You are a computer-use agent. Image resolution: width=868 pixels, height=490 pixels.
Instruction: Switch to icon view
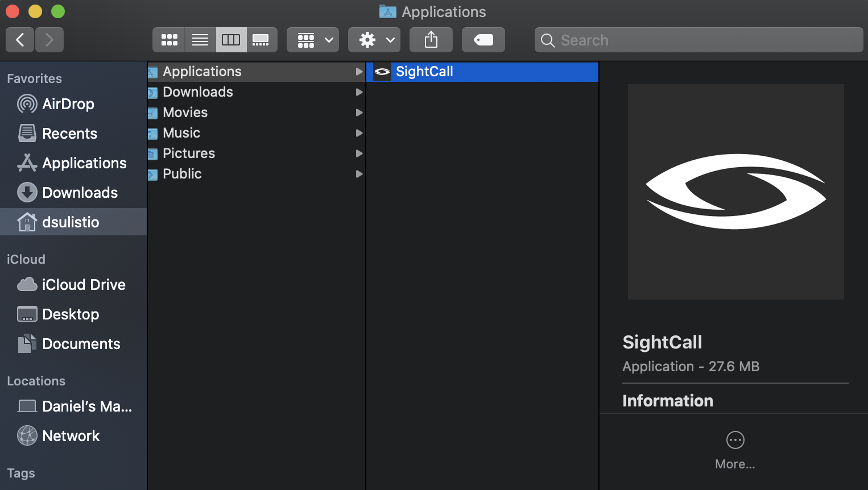point(169,40)
